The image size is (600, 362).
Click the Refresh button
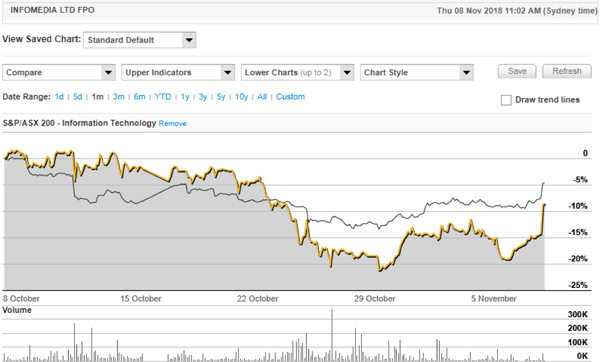(x=567, y=71)
